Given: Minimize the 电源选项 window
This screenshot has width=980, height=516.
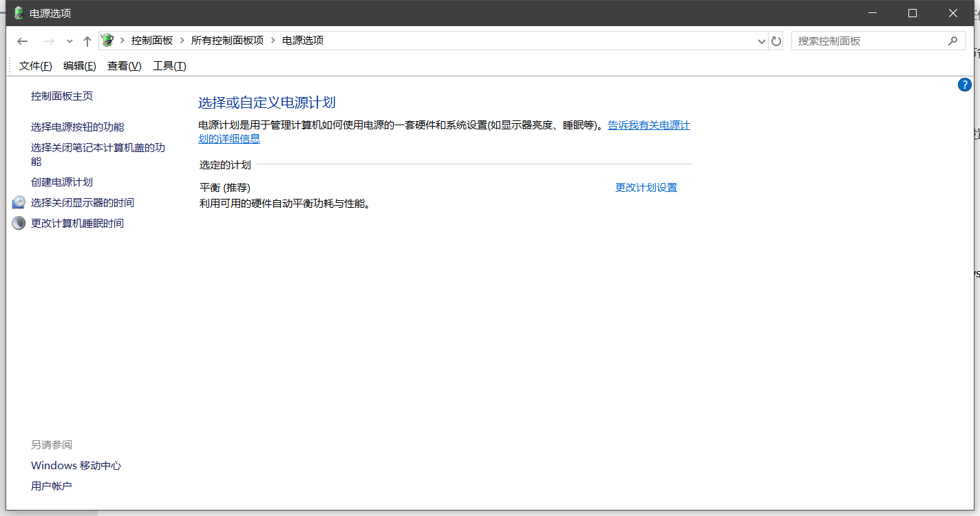Looking at the screenshot, I should [873, 13].
